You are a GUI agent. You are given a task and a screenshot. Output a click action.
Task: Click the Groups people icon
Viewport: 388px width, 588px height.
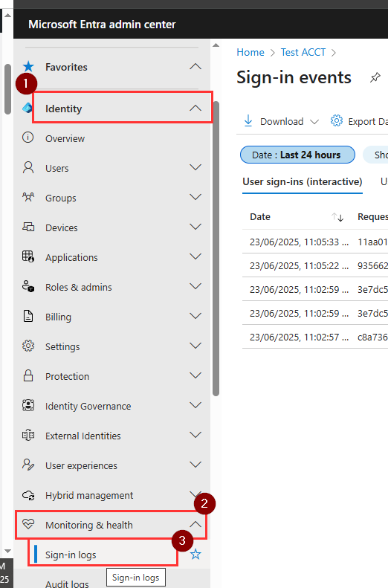[x=28, y=197]
